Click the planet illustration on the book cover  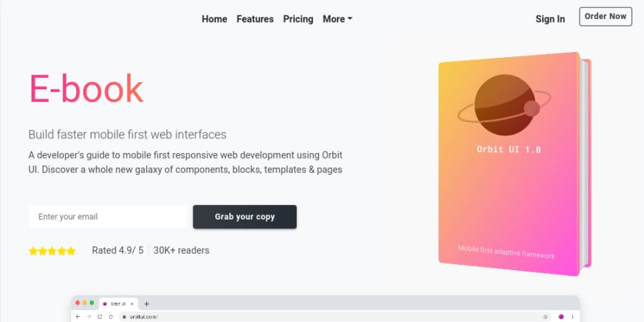505,105
